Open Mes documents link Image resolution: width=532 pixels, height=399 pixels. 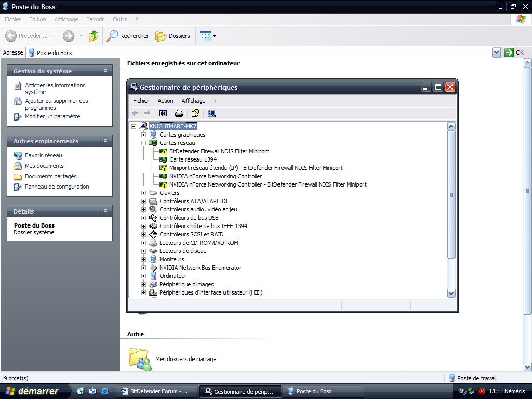pyautogui.click(x=44, y=166)
